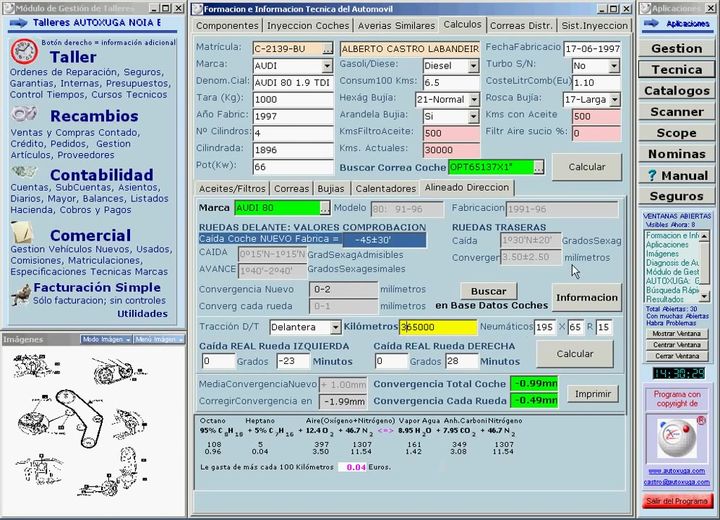Viewport: 720px width, 520px height.
Task: Click the Buscar button
Action: (489, 291)
